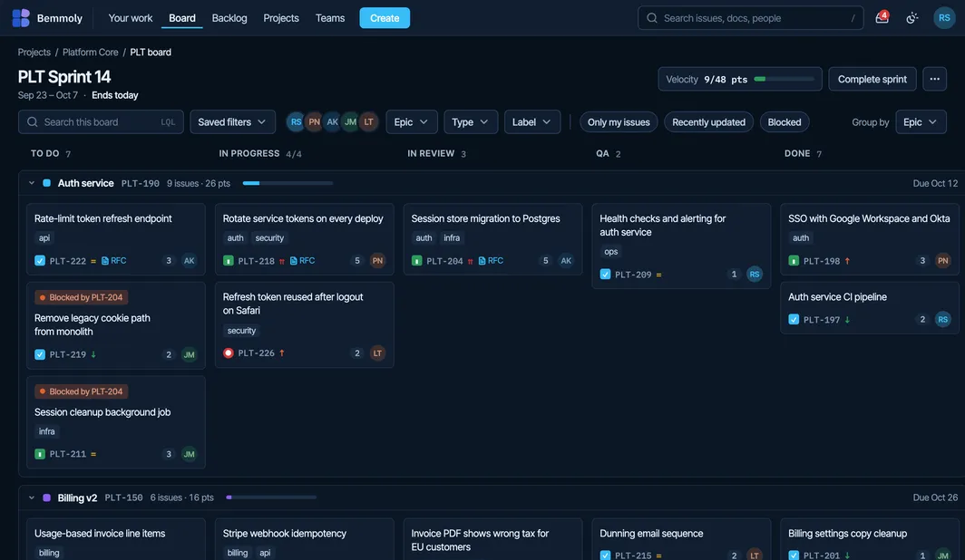Open the Backlog tab

(x=229, y=18)
